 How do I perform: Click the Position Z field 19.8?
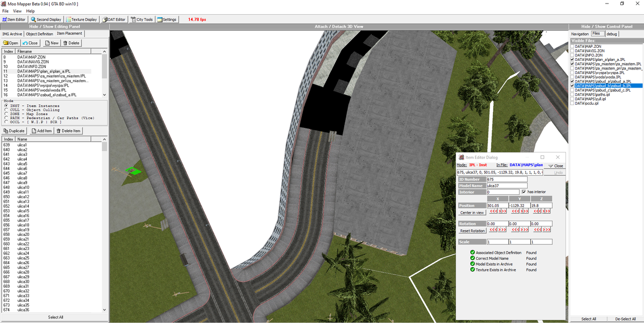[541, 205]
